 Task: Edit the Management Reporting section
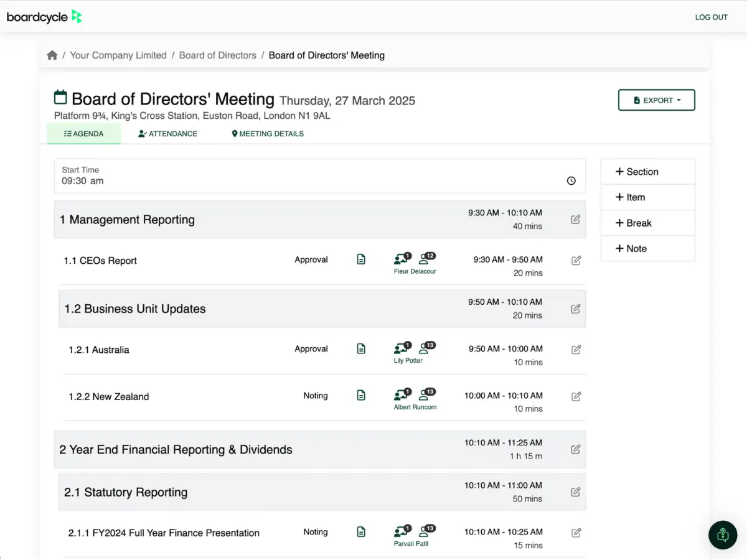(576, 220)
